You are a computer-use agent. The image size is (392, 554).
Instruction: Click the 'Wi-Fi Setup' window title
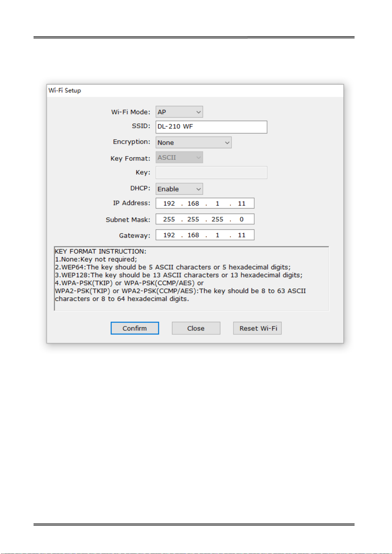click(65, 90)
